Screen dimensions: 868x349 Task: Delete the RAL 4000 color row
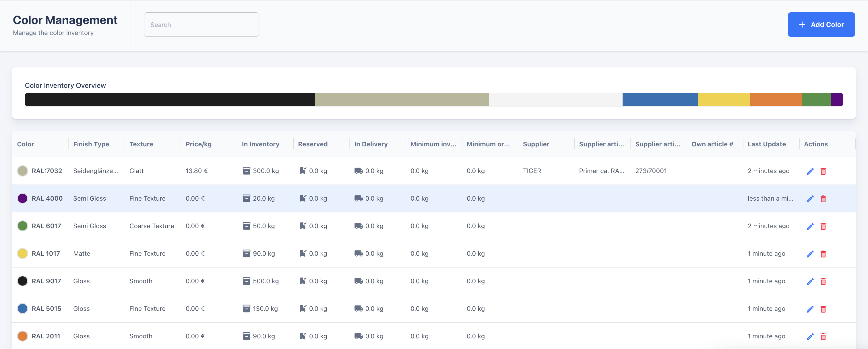point(823,199)
